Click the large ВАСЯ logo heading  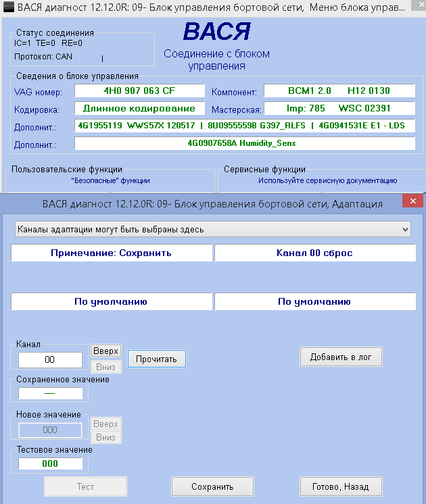(x=217, y=32)
